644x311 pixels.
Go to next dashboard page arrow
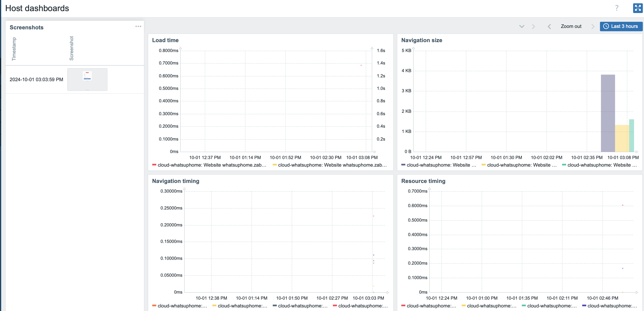[533, 27]
